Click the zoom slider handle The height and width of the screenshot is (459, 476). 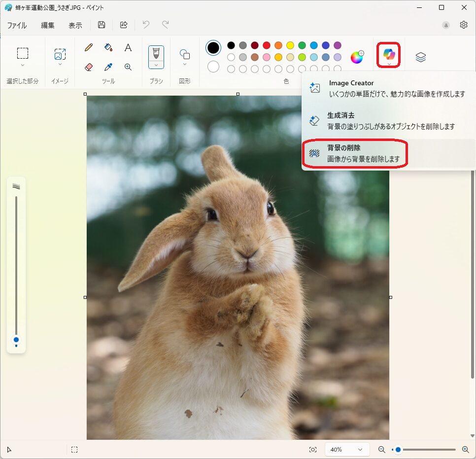point(398,450)
